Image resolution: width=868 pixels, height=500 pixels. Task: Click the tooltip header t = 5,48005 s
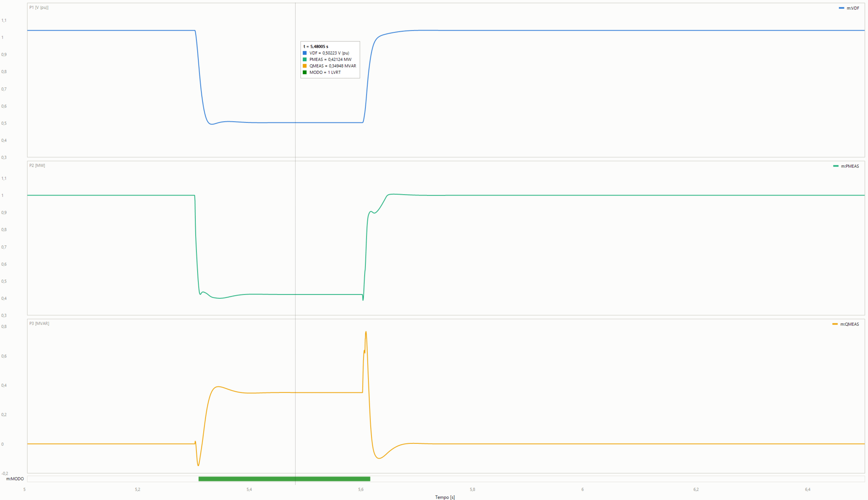(316, 46)
